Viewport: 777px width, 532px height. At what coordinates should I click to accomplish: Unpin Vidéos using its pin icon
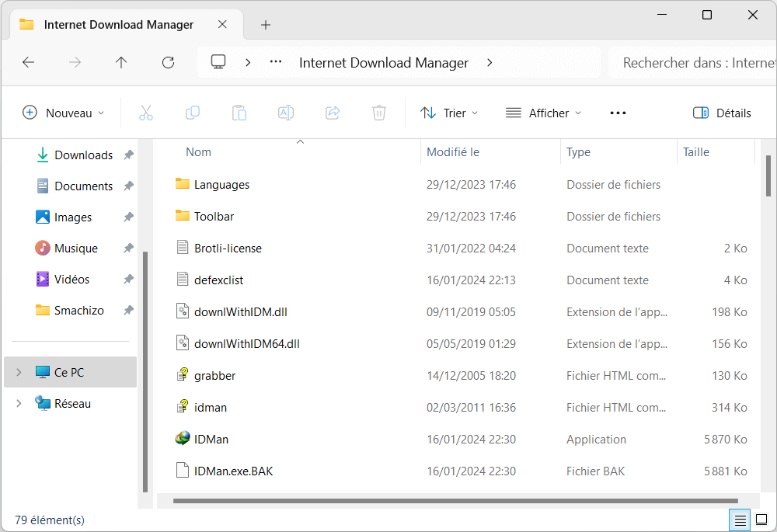click(x=128, y=280)
